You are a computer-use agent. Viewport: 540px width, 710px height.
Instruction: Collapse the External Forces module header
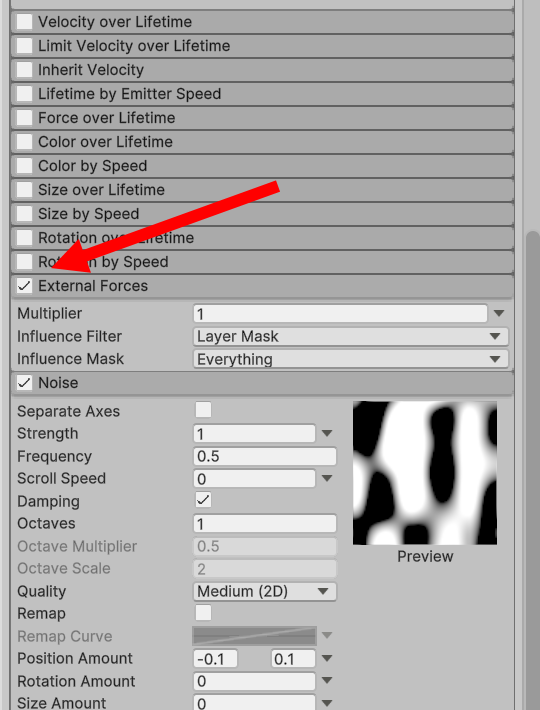click(263, 286)
